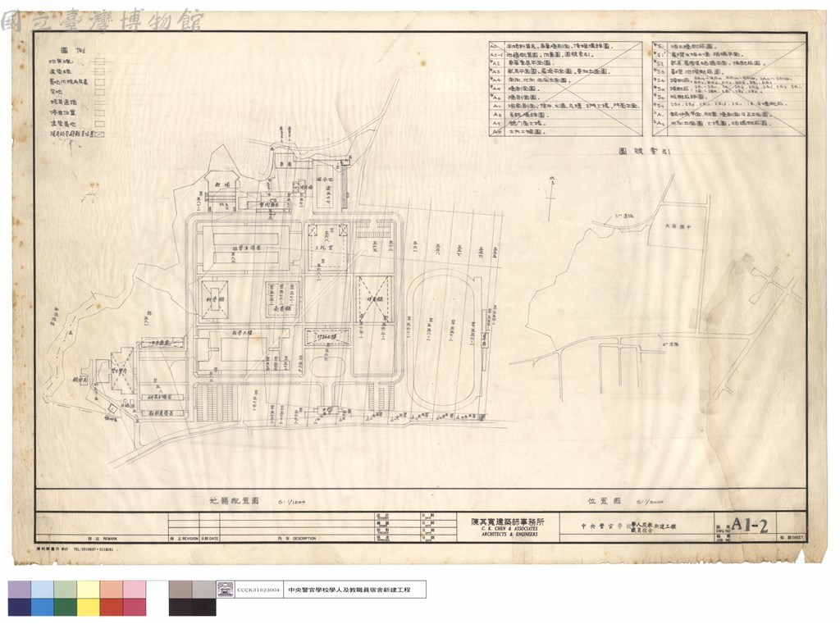Click the 大安國中 block on location map
This screenshot has width=840, height=624.
point(678,226)
